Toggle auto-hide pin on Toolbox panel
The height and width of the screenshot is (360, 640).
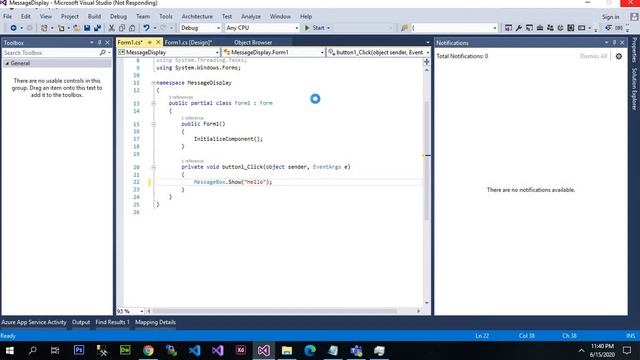[x=100, y=42]
